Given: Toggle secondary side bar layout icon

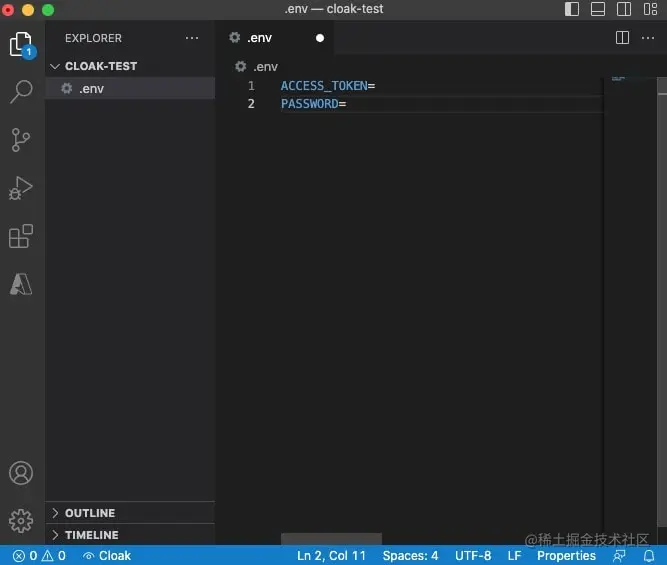Looking at the screenshot, I should tap(624, 9).
